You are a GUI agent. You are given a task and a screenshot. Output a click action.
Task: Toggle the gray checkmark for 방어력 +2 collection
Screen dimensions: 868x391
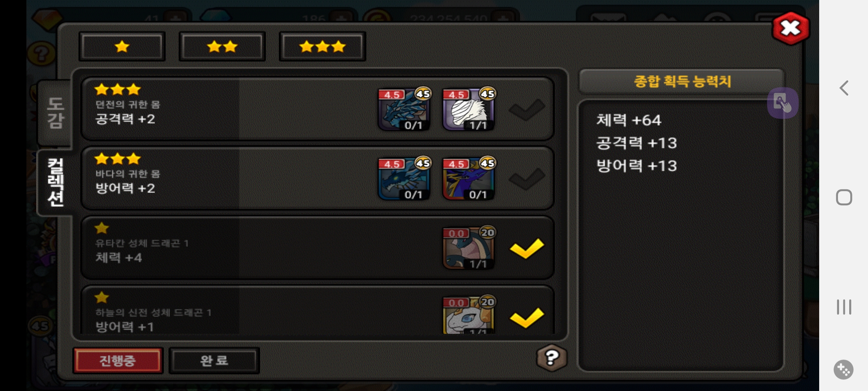point(527,179)
